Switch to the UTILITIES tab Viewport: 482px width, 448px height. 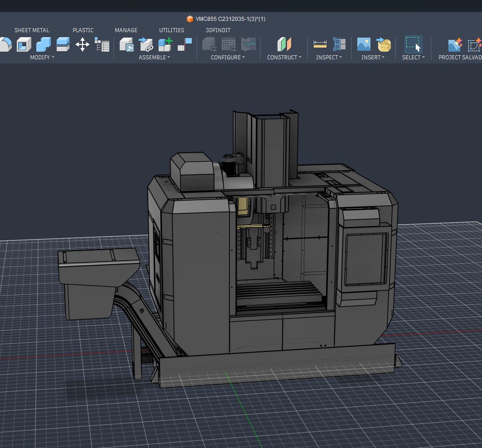pos(171,30)
